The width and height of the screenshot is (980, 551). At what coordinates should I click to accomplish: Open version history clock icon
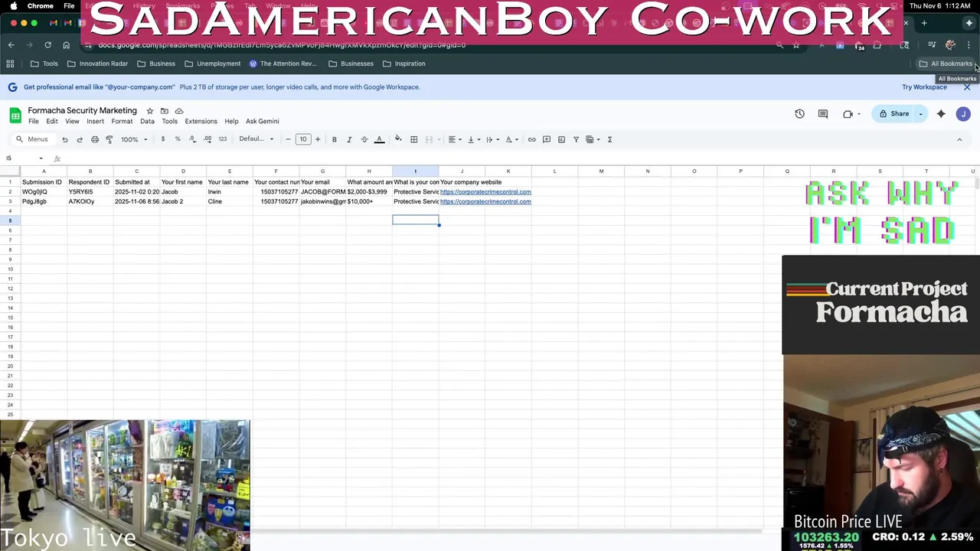(x=799, y=114)
